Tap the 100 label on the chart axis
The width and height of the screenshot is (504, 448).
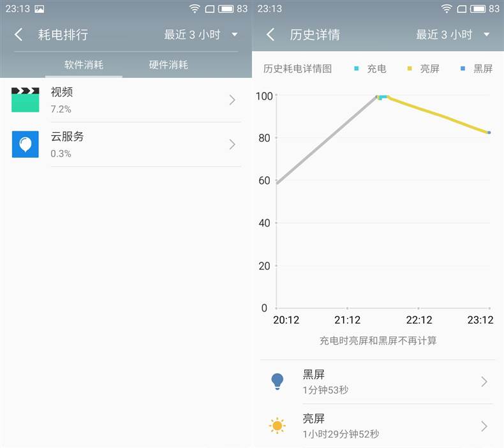(264, 96)
